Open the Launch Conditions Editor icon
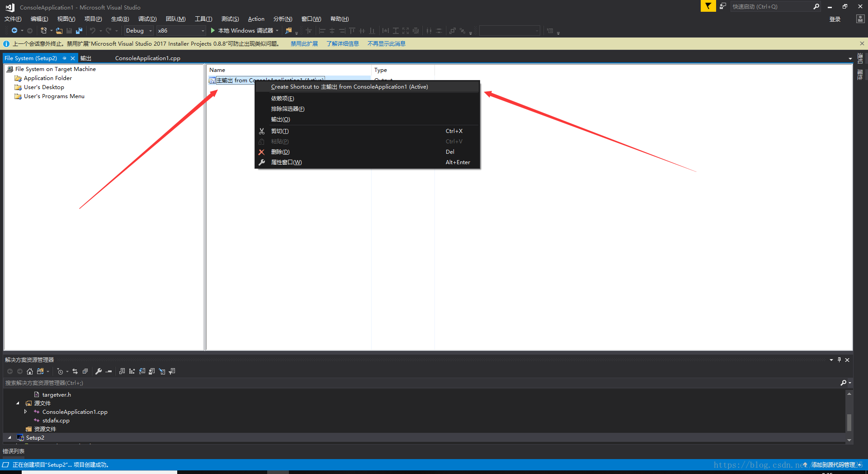This screenshot has height=474, width=868. (172, 371)
